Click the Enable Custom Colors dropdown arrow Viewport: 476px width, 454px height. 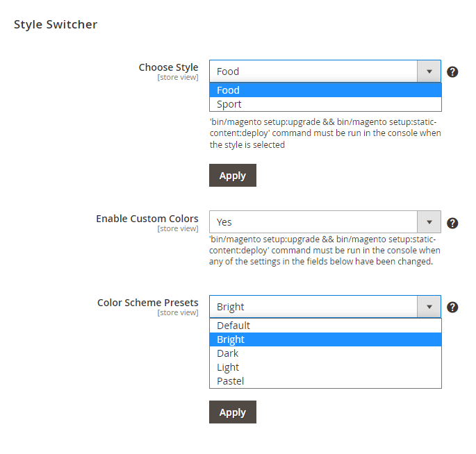coord(429,222)
